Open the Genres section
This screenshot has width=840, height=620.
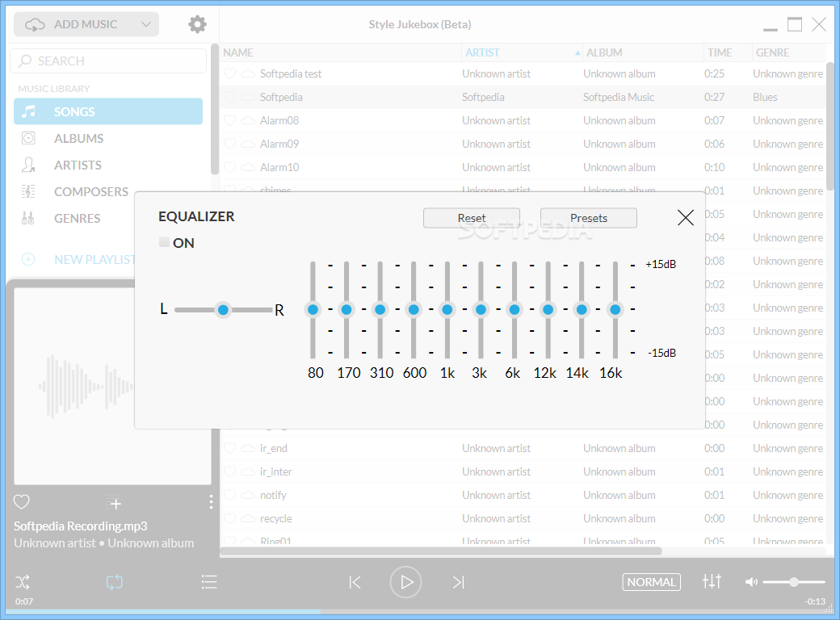click(78, 219)
